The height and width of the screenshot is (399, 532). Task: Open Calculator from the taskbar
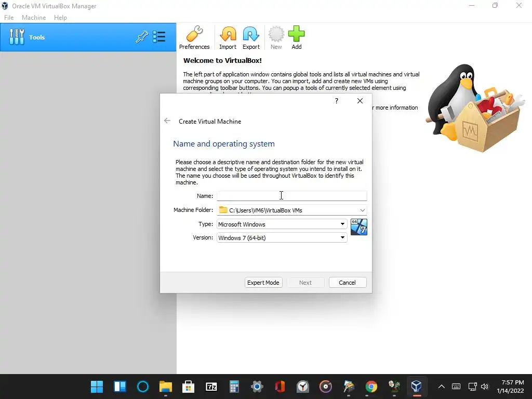(234, 387)
